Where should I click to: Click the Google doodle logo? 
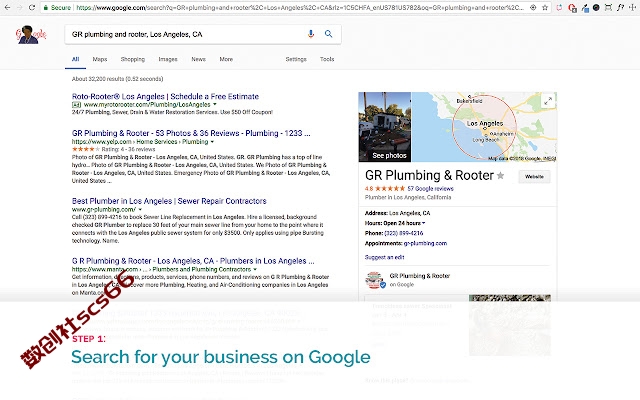31,35
